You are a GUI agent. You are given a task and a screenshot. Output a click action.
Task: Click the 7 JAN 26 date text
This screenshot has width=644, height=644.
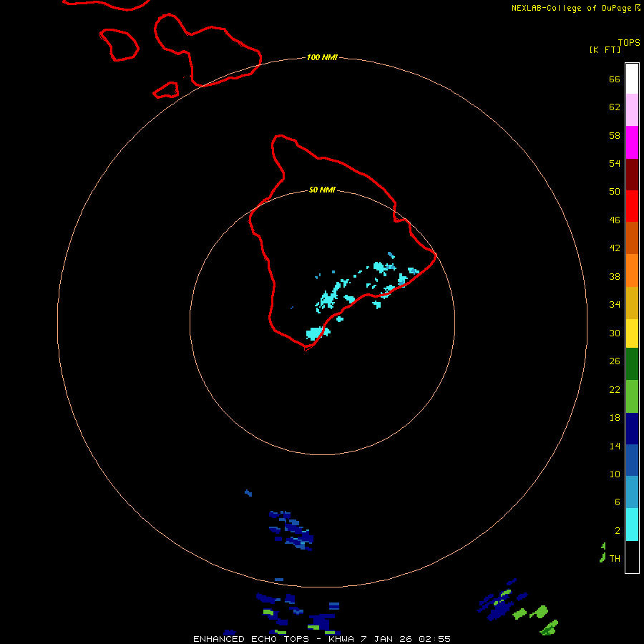[386, 639]
